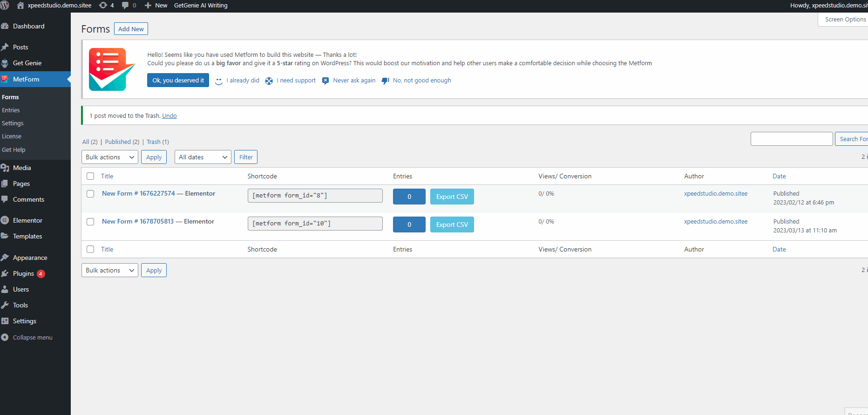Expand the Screen Options panel

[x=843, y=20]
